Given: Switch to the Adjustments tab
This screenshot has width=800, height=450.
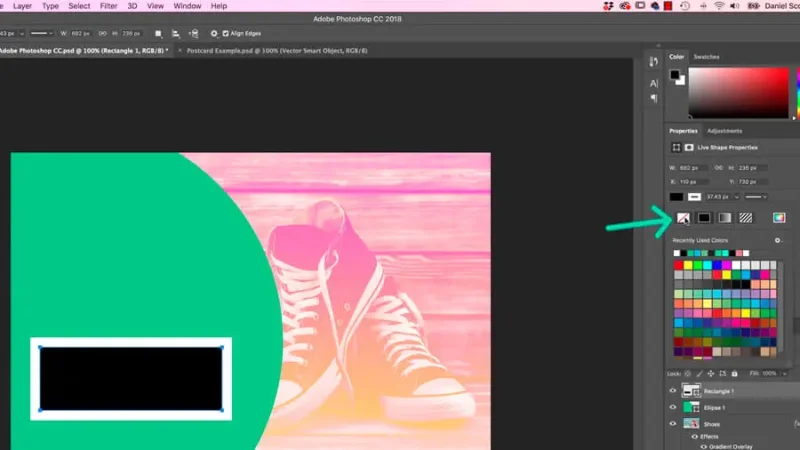Looking at the screenshot, I should [724, 131].
